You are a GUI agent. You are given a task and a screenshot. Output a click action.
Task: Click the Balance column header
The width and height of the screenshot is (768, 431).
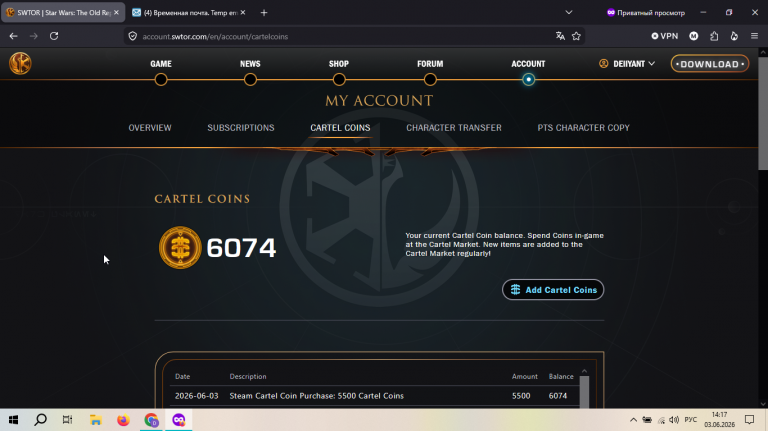(561, 377)
